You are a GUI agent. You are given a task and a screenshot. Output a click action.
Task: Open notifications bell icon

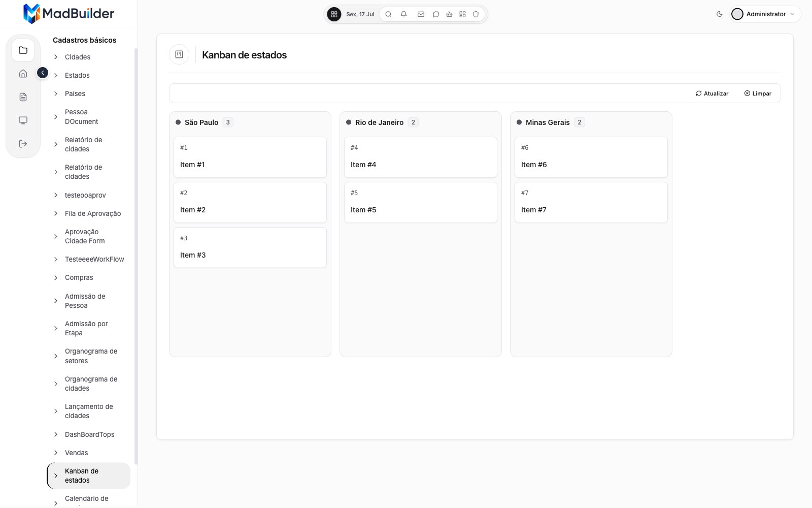click(x=403, y=14)
